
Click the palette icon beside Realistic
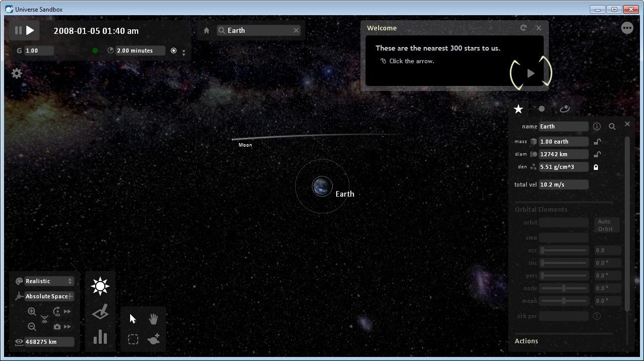tap(19, 281)
